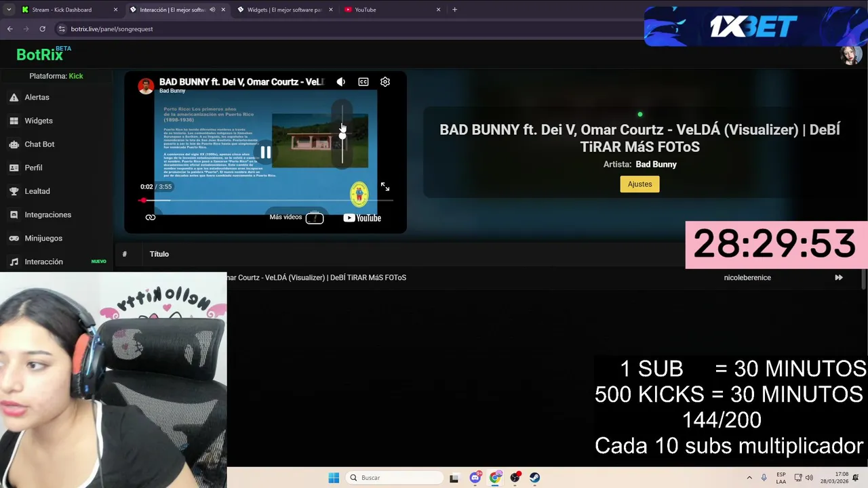Reload the current page
Screen dimensions: 868x488
coord(42,29)
